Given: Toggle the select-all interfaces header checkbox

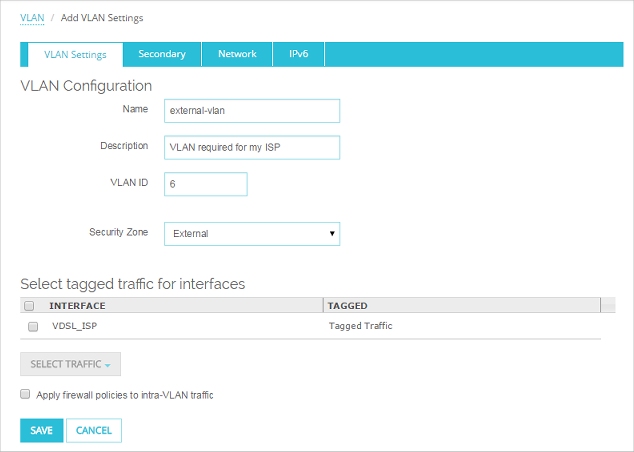Looking at the screenshot, I should tap(30, 306).
